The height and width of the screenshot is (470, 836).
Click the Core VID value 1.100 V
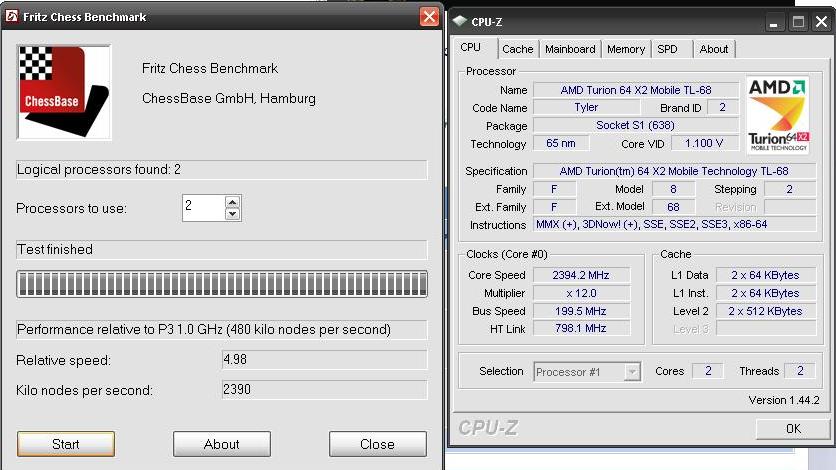tap(704, 143)
